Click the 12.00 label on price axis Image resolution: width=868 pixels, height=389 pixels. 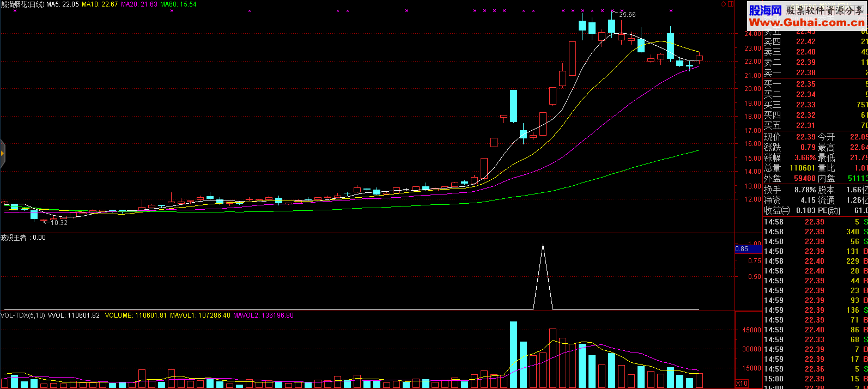[753, 199]
